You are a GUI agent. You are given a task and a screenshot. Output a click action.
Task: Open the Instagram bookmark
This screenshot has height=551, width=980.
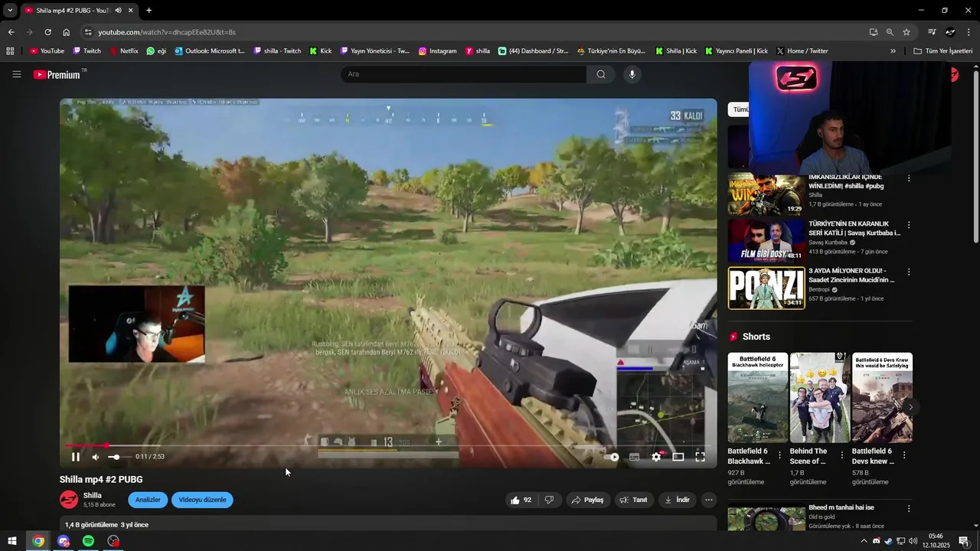437,51
